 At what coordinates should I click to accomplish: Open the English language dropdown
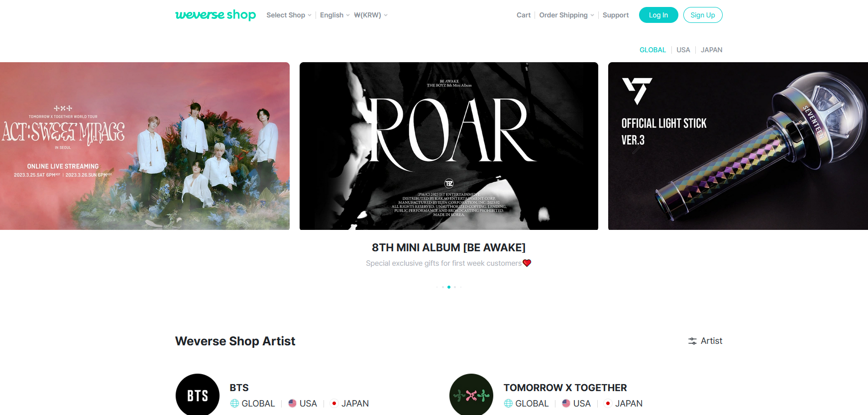point(334,15)
